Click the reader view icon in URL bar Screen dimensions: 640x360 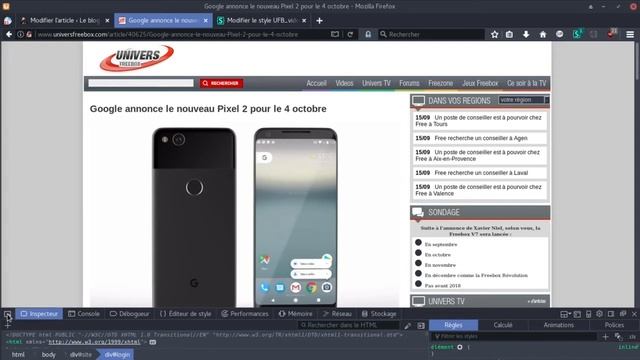click(335, 35)
